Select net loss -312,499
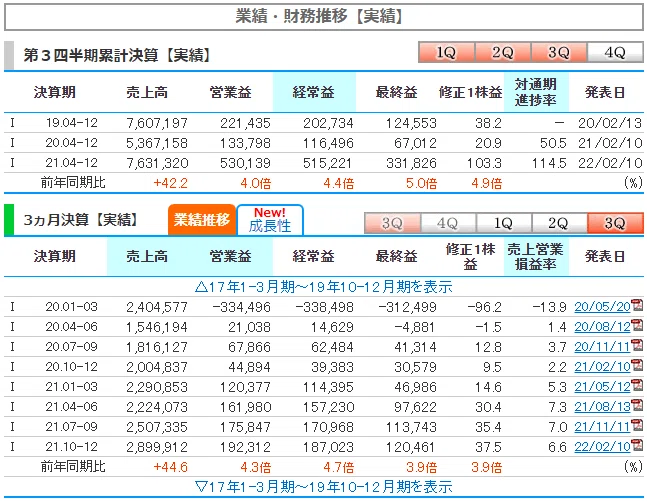 pyautogui.click(x=407, y=307)
